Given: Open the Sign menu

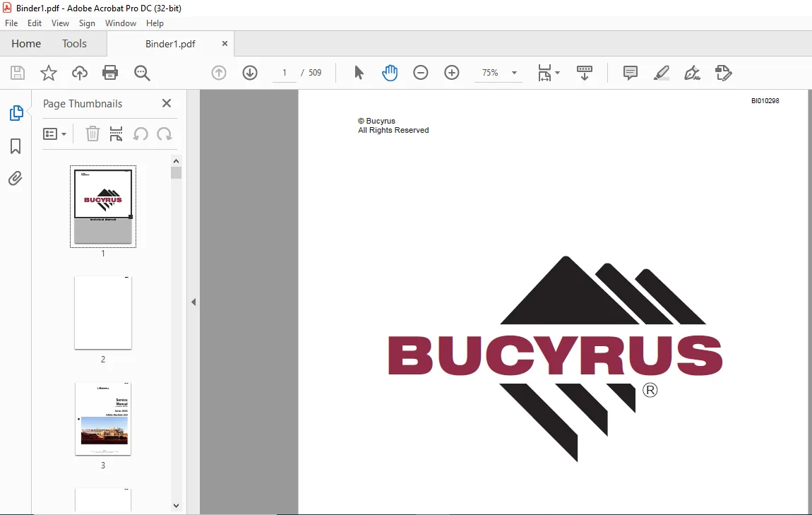Looking at the screenshot, I should coord(87,23).
